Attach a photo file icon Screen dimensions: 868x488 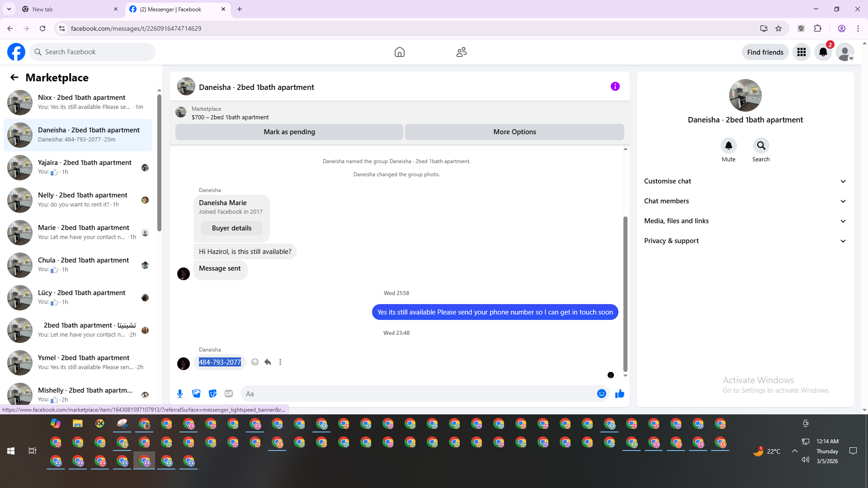196,394
